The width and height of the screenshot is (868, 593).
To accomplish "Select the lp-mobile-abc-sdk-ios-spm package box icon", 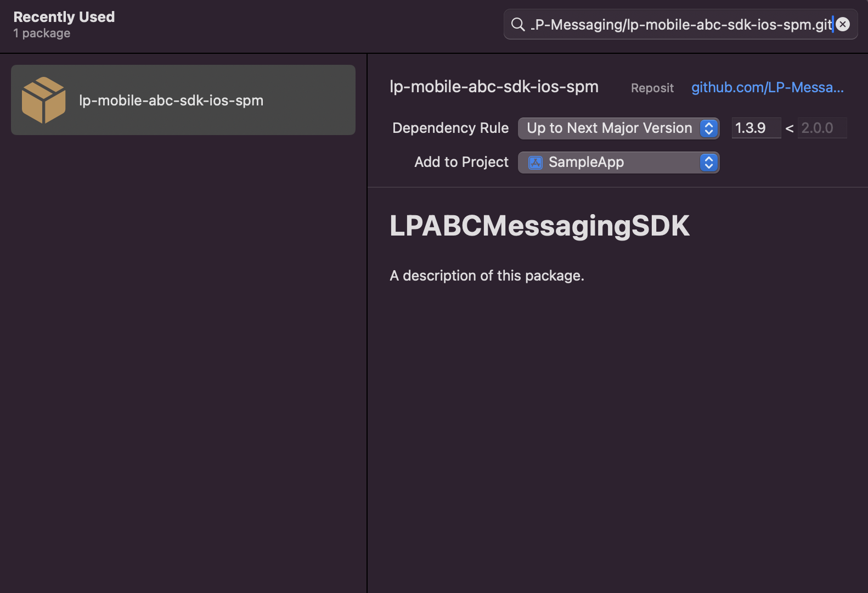I will tap(44, 100).
